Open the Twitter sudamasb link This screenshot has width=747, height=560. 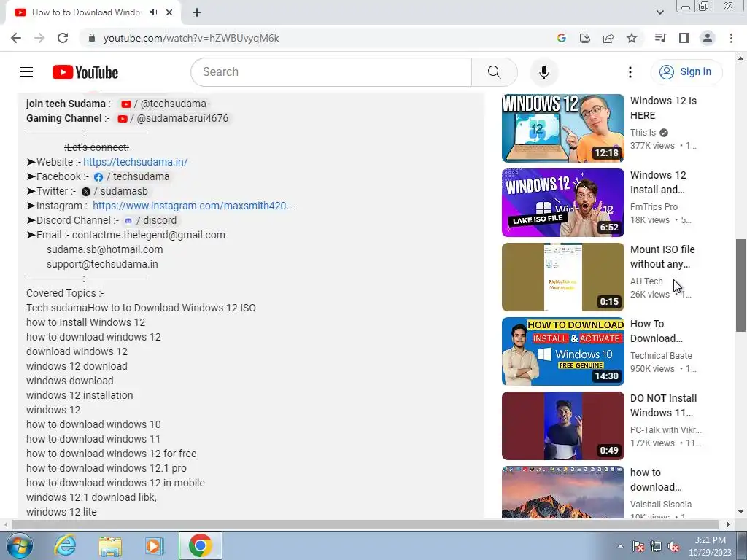[x=115, y=192]
